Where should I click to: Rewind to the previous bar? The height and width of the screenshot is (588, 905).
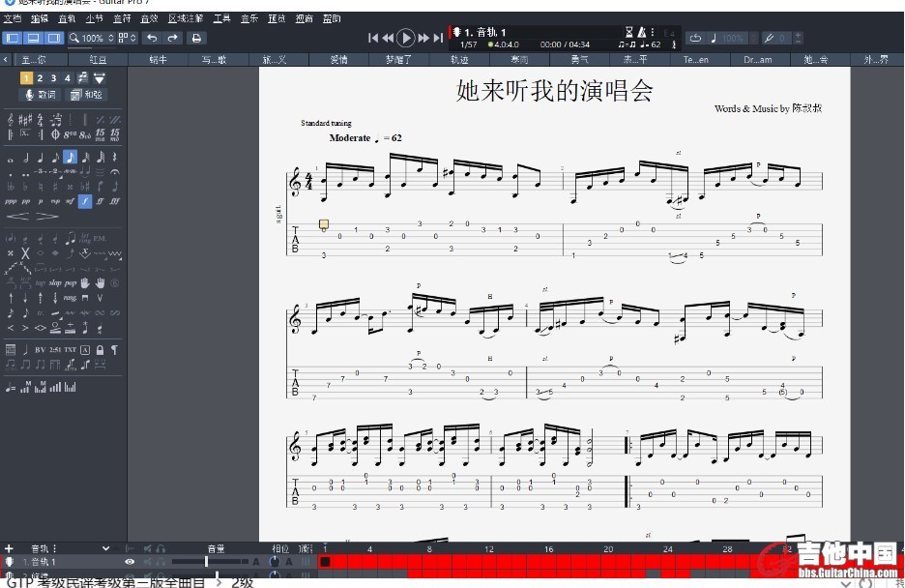388,38
